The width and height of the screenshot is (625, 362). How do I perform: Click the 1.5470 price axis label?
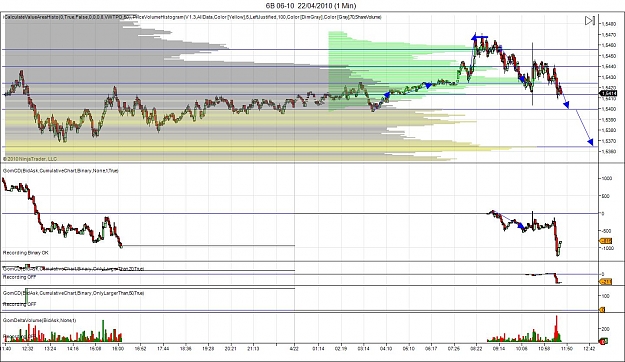609,35
